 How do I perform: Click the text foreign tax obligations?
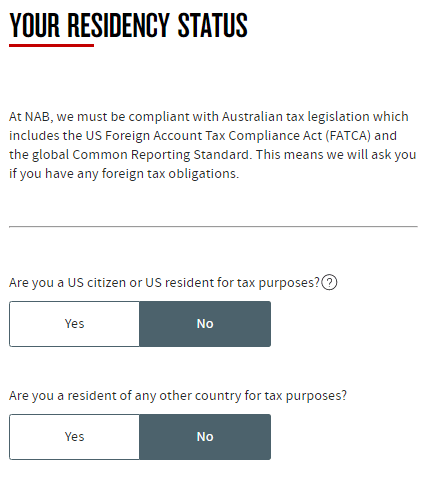170,174
